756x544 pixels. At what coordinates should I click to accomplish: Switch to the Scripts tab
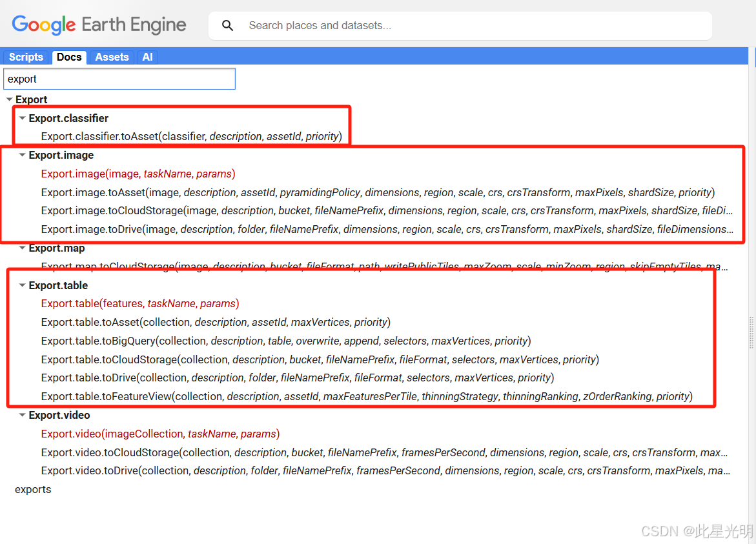pyautogui.click(x=26, y=57)
